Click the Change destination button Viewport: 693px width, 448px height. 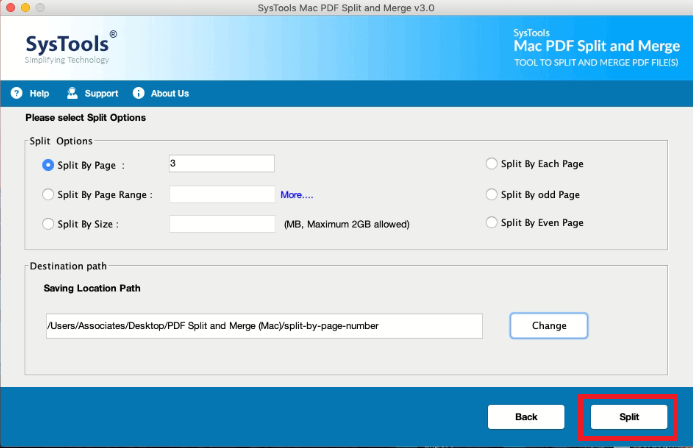tap(549, 326)
